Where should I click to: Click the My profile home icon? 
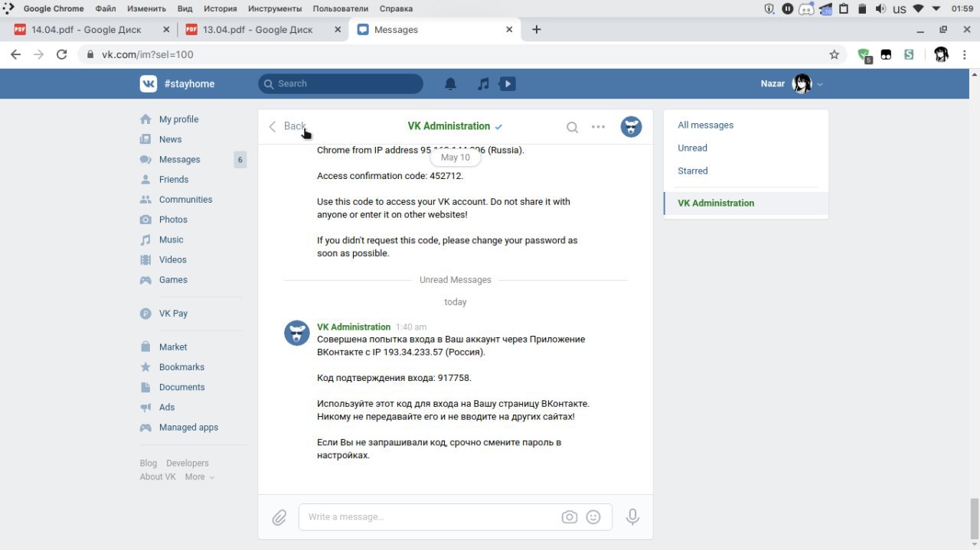coord(145,119)
